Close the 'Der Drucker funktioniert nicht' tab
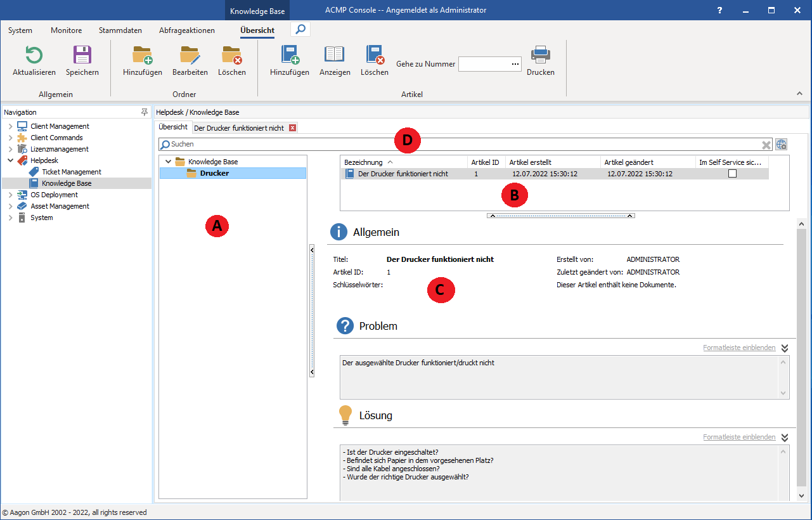The height and width of the screenshot is (520, 812). (292, 127)
